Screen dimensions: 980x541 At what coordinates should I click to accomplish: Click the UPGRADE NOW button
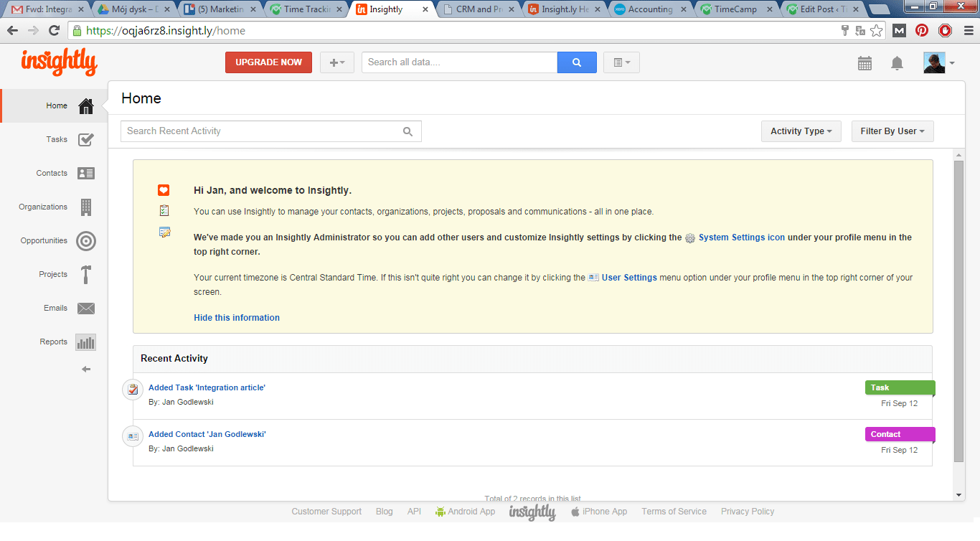[x=268, y=62]
